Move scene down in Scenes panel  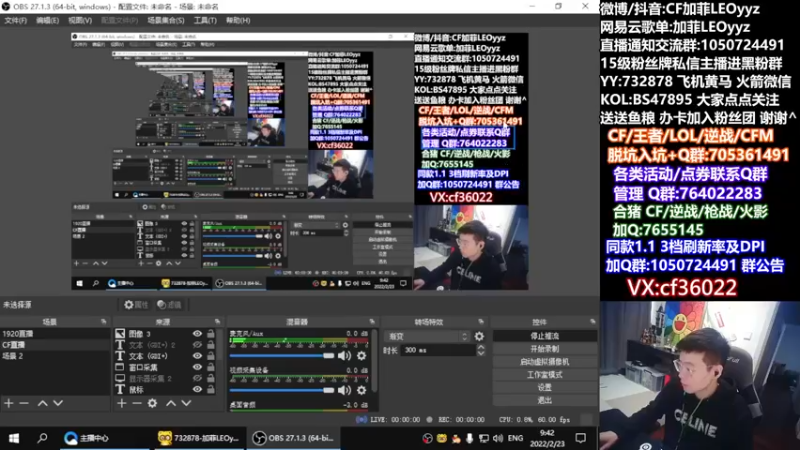(x=58, y=403)
